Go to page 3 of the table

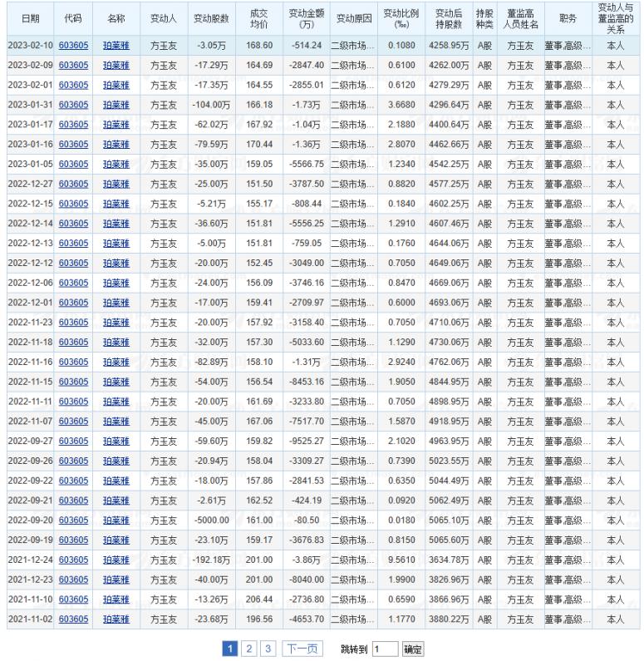tap(268, 648)
